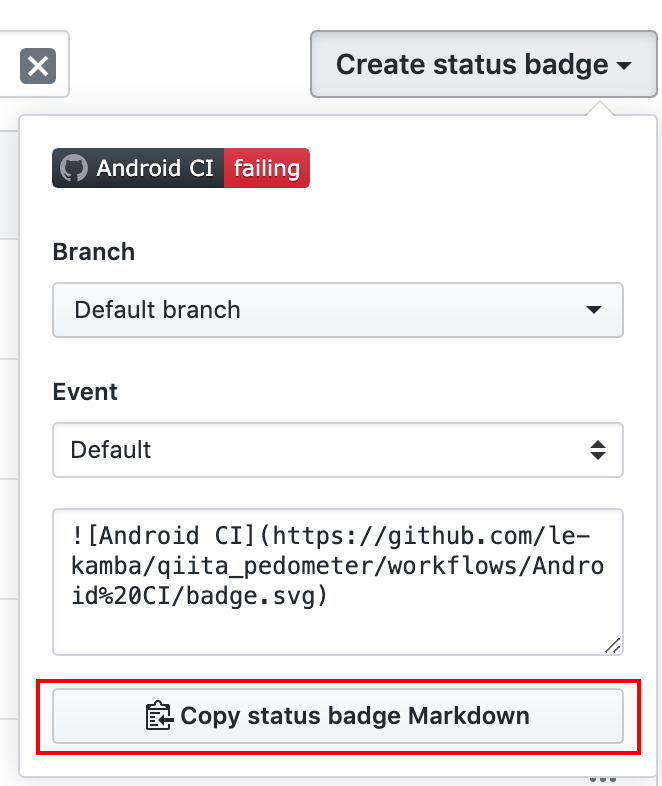Click inside the badge Markdown text area

pyautogui.click(x=338, y=581)
